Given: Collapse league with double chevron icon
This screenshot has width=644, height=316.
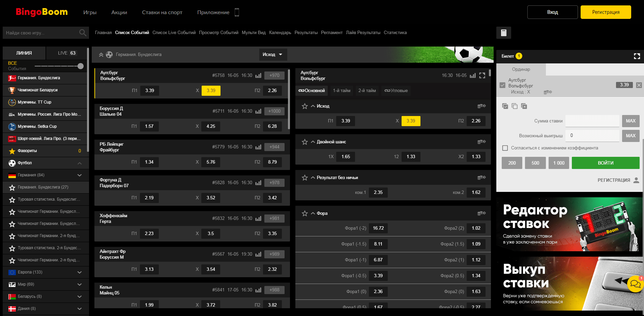Looking at the screenshot, I should click(101, 55).
